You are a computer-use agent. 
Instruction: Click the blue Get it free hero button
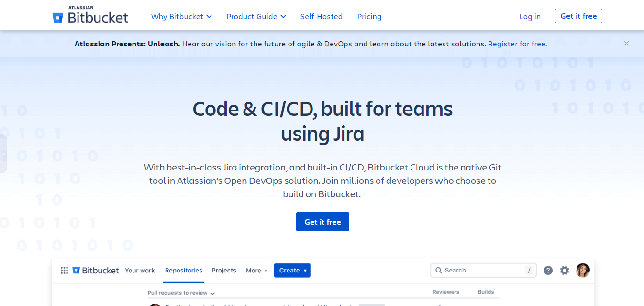tap(322, 222)
